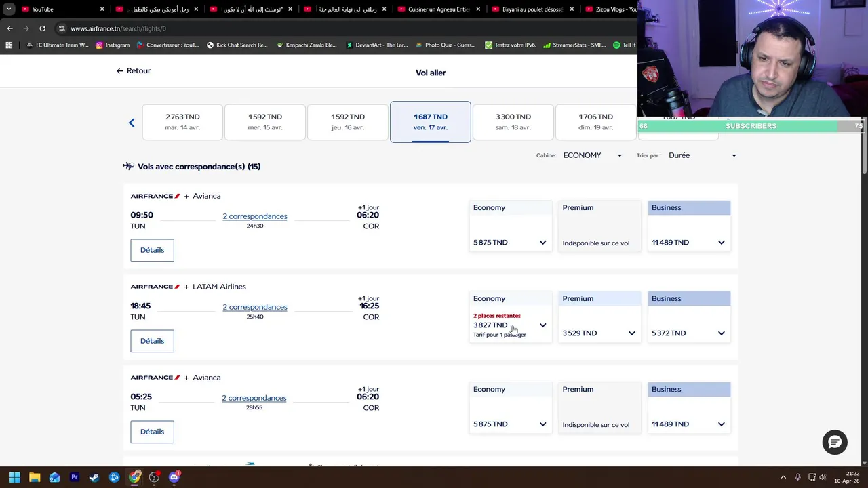The width and height of the screenshot is (868, 488).
Task: Open the chat support bubble
Action: pyautogui.click(x=835, y=442)
